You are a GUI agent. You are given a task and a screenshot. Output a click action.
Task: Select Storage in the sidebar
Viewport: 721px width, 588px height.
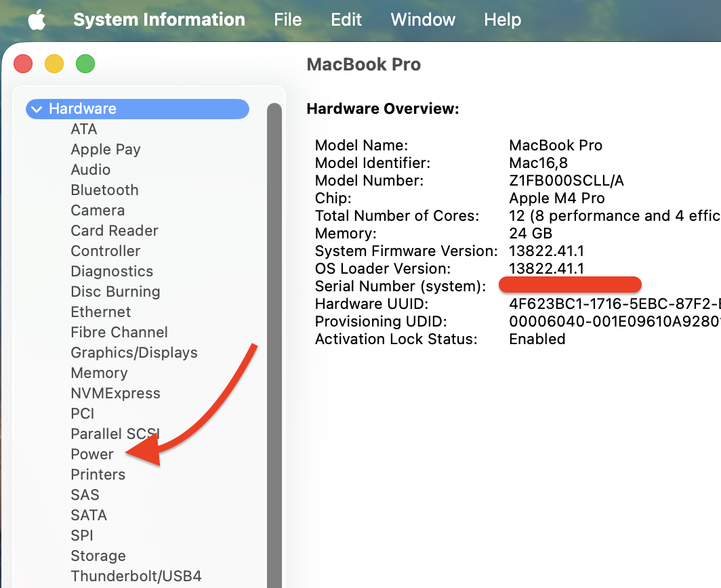click(98, 556)
